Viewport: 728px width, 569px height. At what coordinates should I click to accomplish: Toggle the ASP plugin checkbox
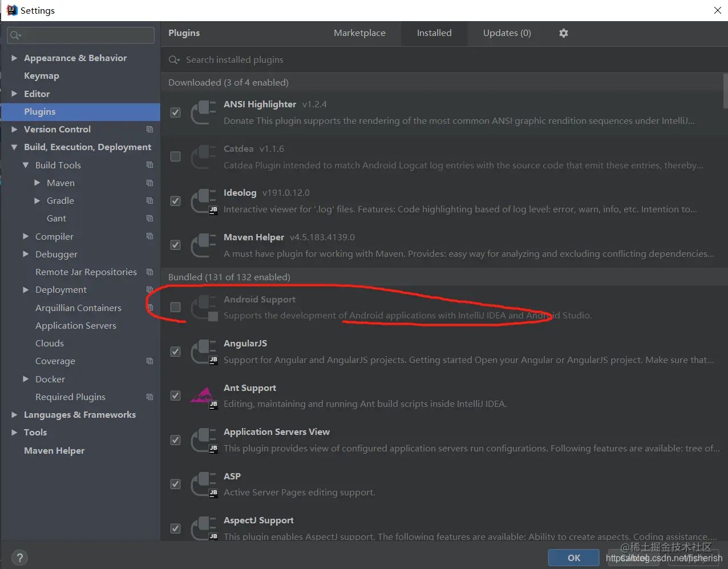176,484
